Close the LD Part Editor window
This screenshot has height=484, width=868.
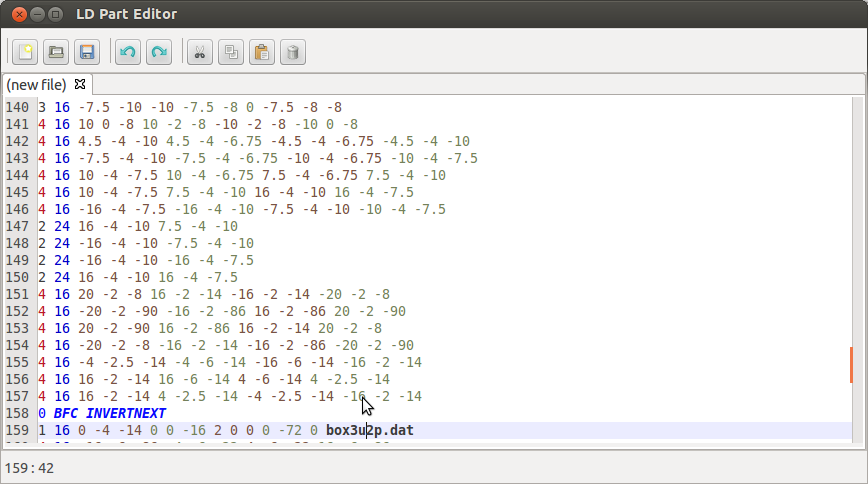pos(19,14)
